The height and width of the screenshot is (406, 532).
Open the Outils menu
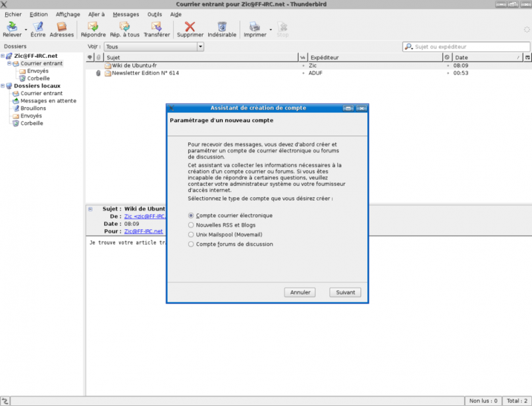tap(154, 14)
